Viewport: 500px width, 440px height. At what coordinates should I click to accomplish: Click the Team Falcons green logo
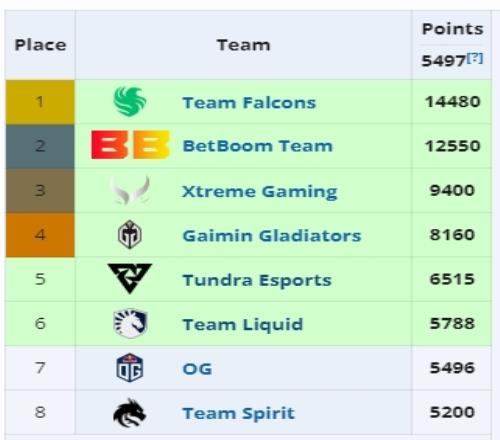[130, 102]
